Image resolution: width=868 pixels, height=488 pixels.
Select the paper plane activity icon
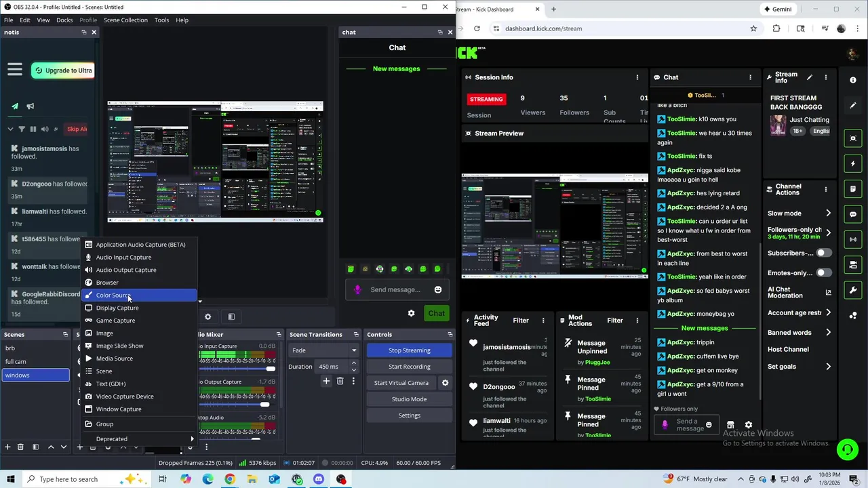15,106
